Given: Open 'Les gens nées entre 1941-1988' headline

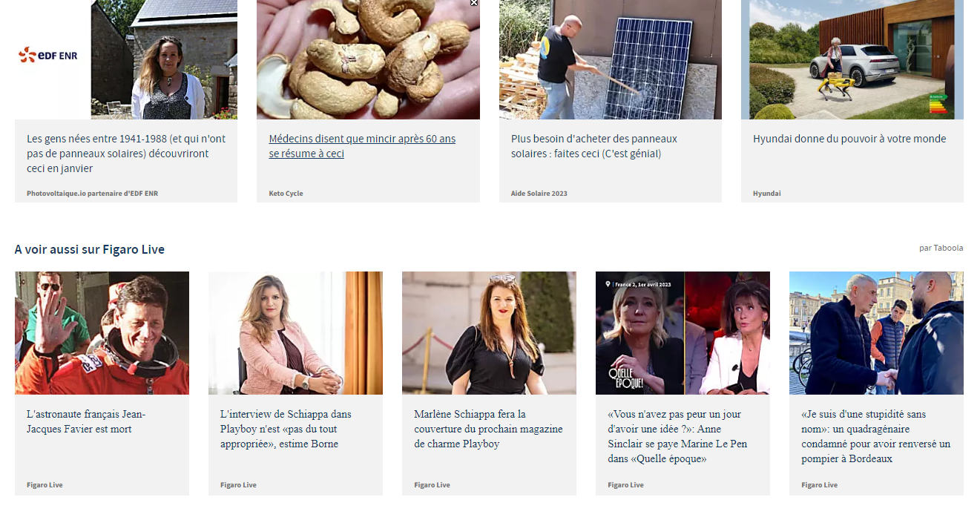Looking at the screenshot, I should pyautogui.click(x=126, y=154).
